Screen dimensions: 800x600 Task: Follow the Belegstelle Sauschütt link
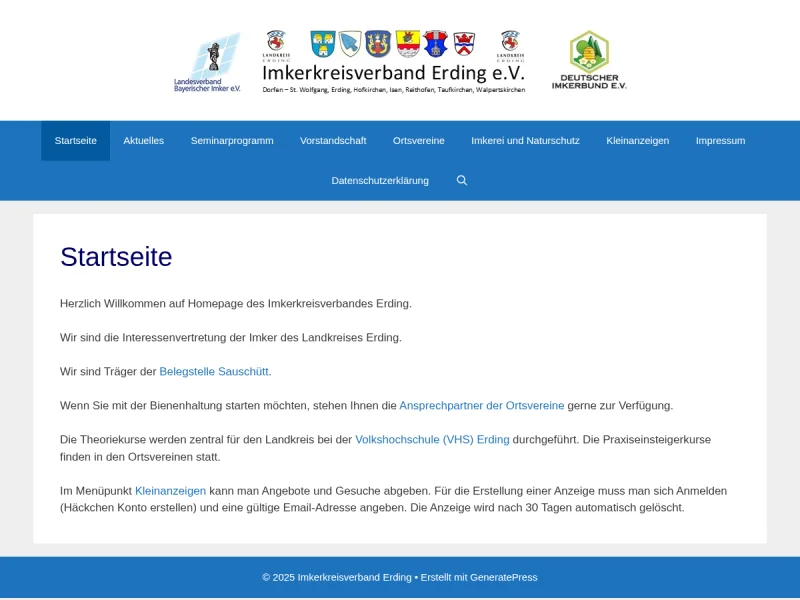click(214, 372)
